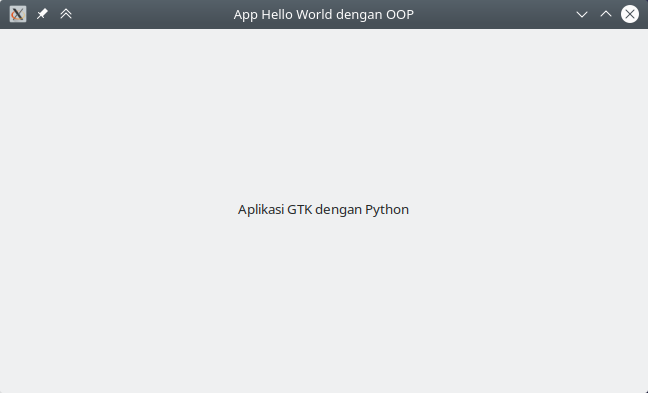Toggle keep-above double-chevron icon
The height and width of the screenshot is (393, 648).
[66, 14]
